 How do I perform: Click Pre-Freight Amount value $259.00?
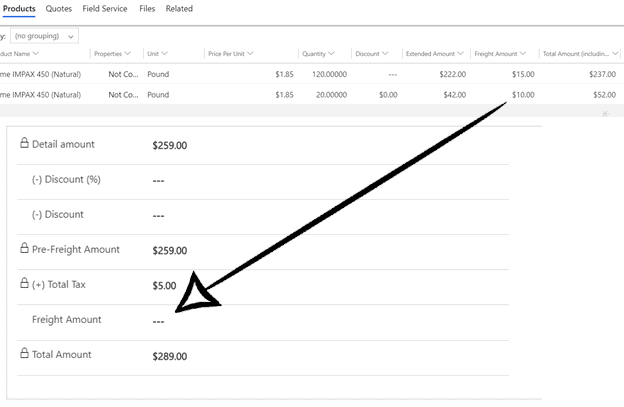click(x=170, y=251)
